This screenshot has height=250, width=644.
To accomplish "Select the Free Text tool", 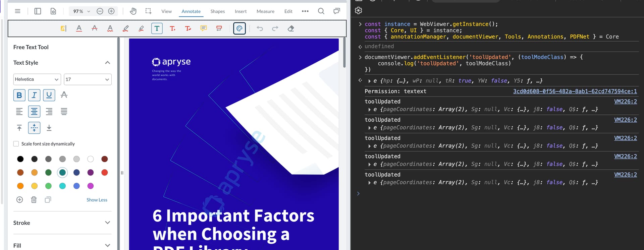I will [157, 28].
